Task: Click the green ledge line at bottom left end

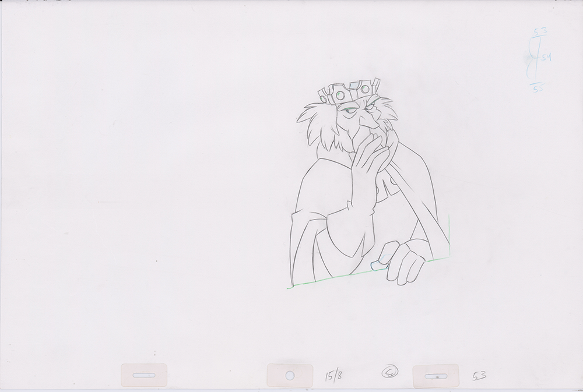Action: (290, 287)
